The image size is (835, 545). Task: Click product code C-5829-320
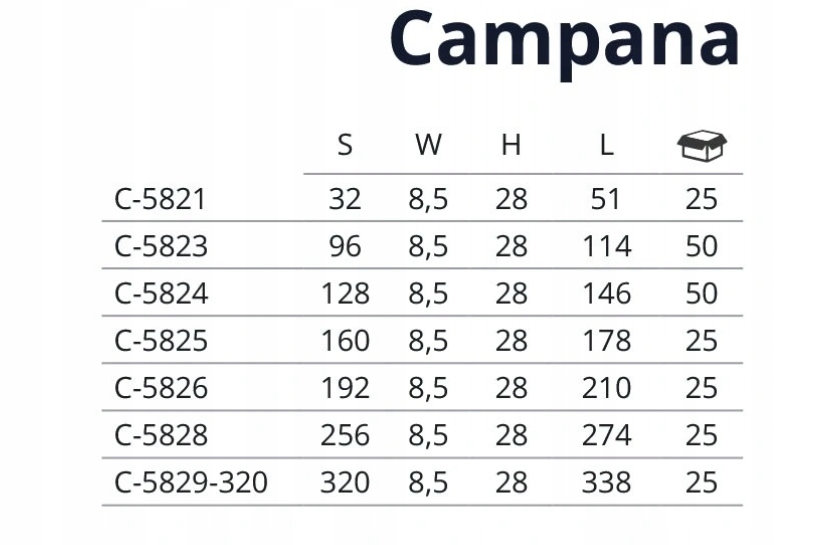click(x=191, y=483)
